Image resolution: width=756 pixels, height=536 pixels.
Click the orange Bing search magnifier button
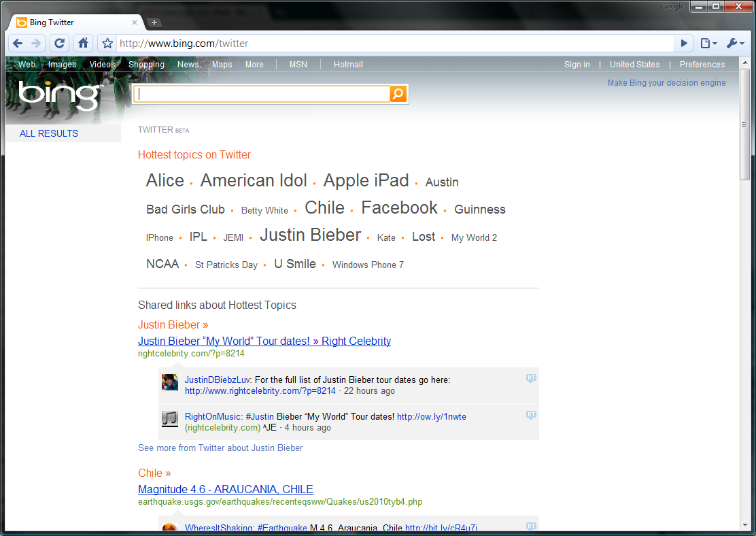pyautogui.click(x=398, y=94)
